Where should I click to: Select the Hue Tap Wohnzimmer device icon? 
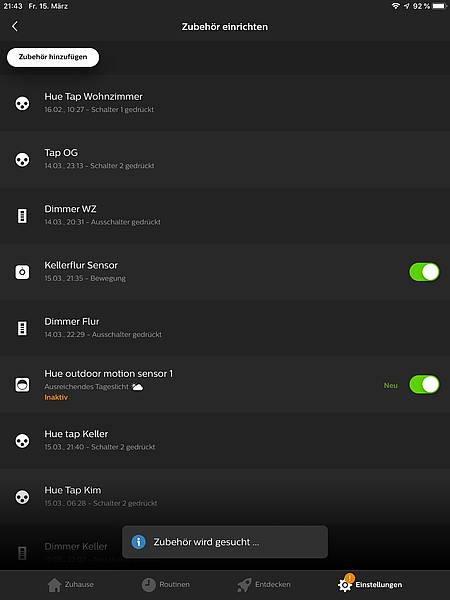click(22, 103)
